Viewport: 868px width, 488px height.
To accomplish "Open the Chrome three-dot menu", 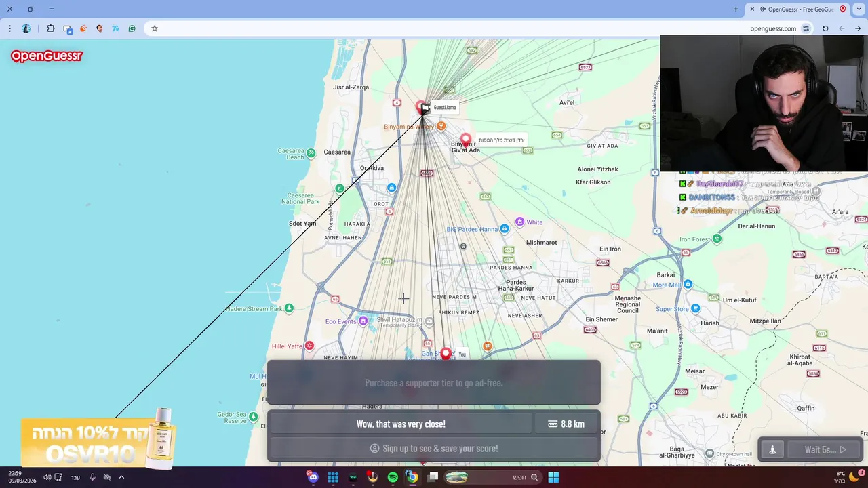I will pos(9,28).
